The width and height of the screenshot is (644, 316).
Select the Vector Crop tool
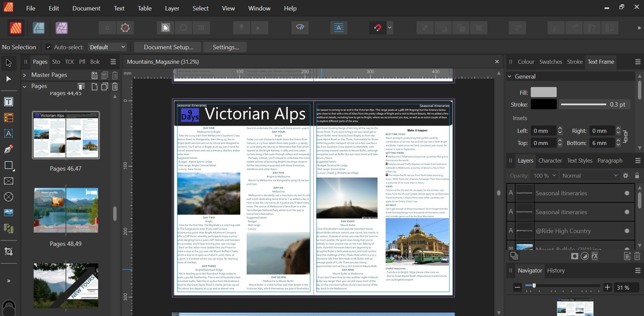9,252
